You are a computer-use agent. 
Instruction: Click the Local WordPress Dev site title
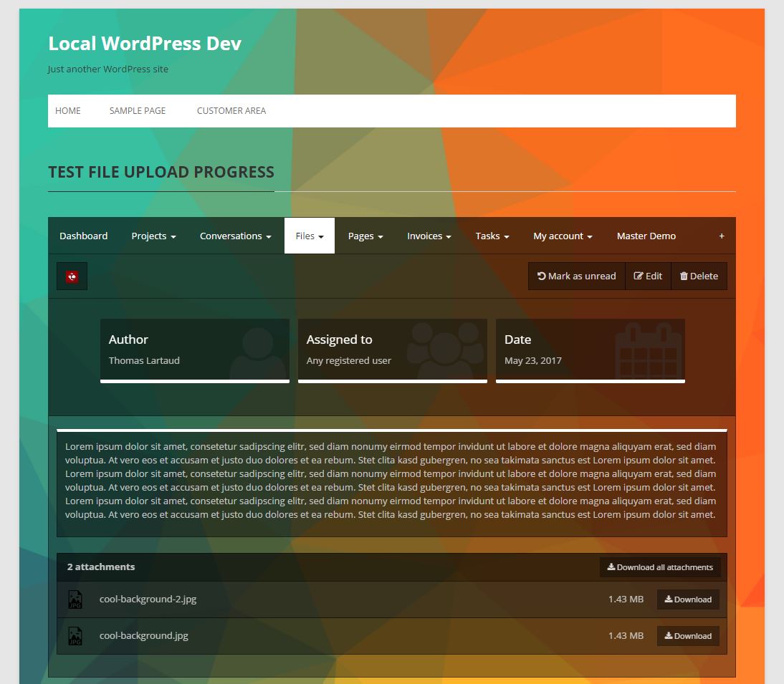click(x=145, y=44)
